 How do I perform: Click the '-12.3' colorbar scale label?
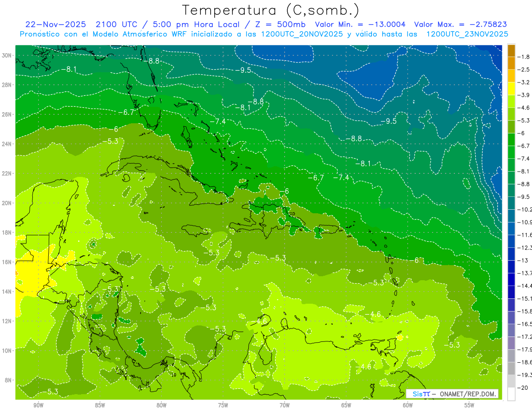[525, 247]
